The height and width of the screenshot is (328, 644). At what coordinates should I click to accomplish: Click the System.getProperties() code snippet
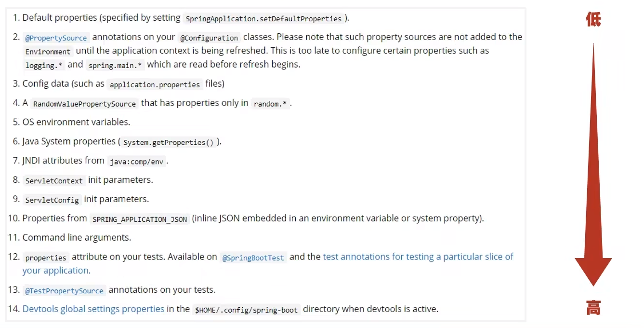click(x=168, y=142)
